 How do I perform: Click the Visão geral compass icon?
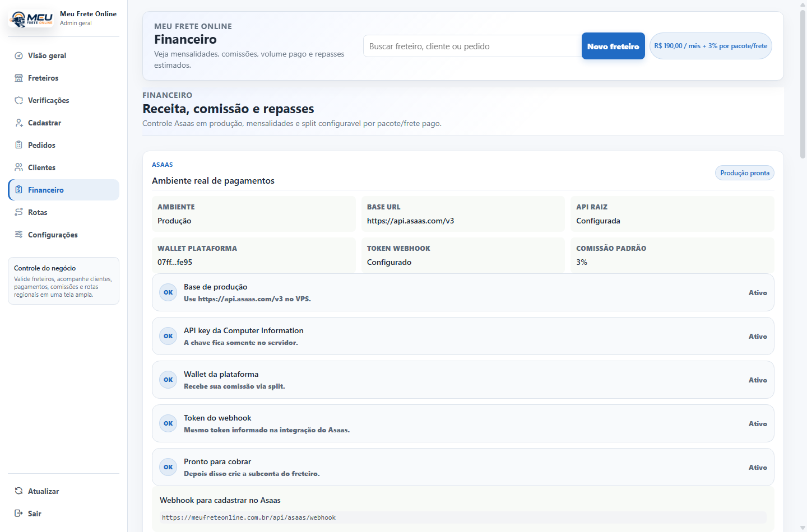(x=18, y=55)
